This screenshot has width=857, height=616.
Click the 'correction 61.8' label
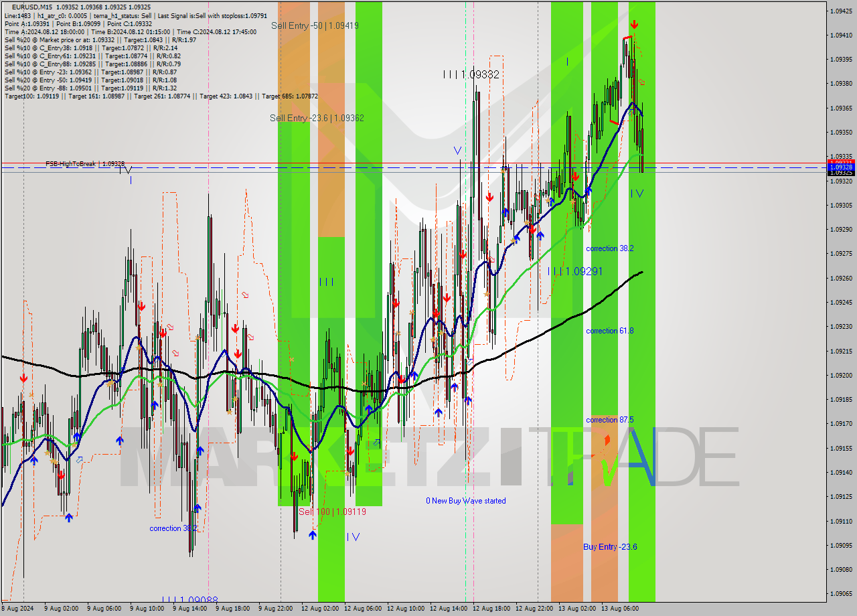point(610,331)
